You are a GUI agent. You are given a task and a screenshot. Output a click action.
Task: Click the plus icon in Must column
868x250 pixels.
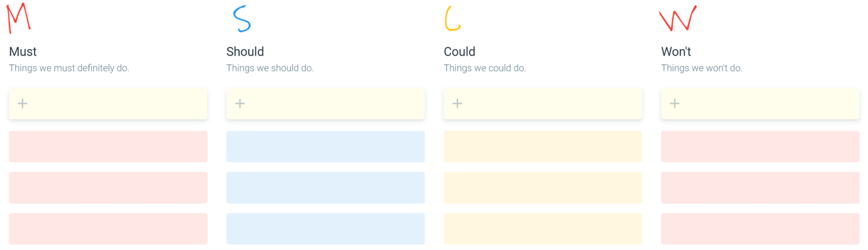tap(22, 104)
